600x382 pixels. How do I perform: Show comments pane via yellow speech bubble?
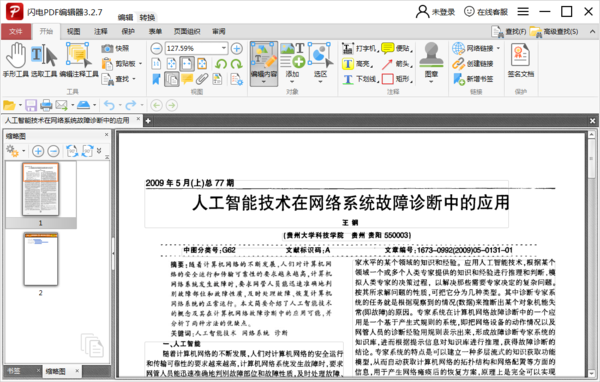tap(187, 79)
